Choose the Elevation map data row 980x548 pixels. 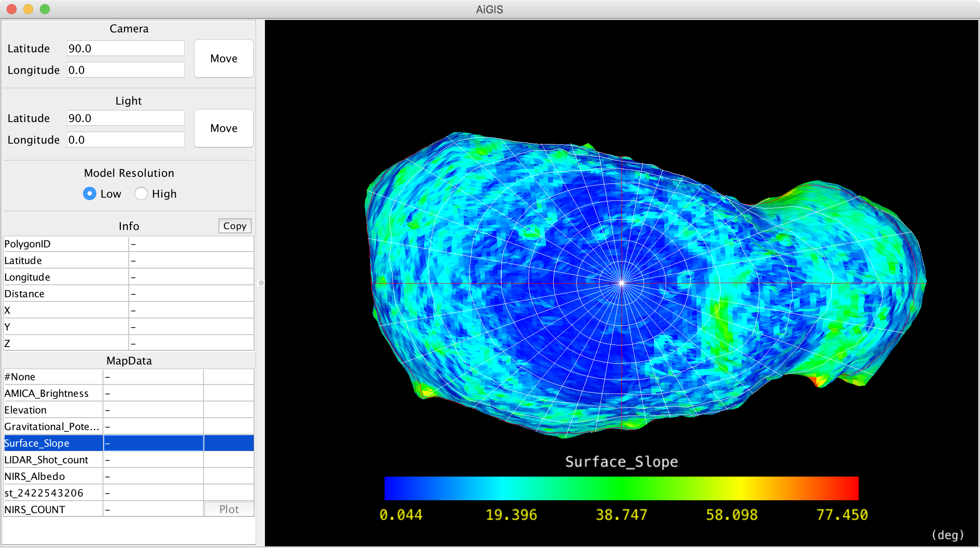pyautogui.click(x=53, y=410)
